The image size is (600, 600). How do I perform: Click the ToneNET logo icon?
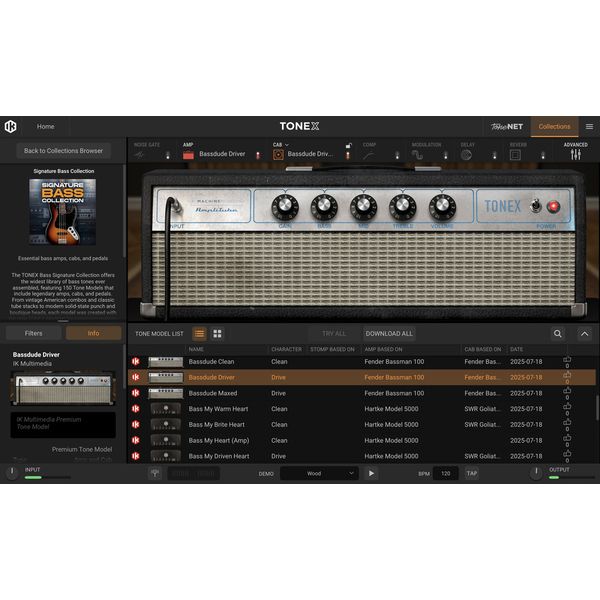point(507,127)
